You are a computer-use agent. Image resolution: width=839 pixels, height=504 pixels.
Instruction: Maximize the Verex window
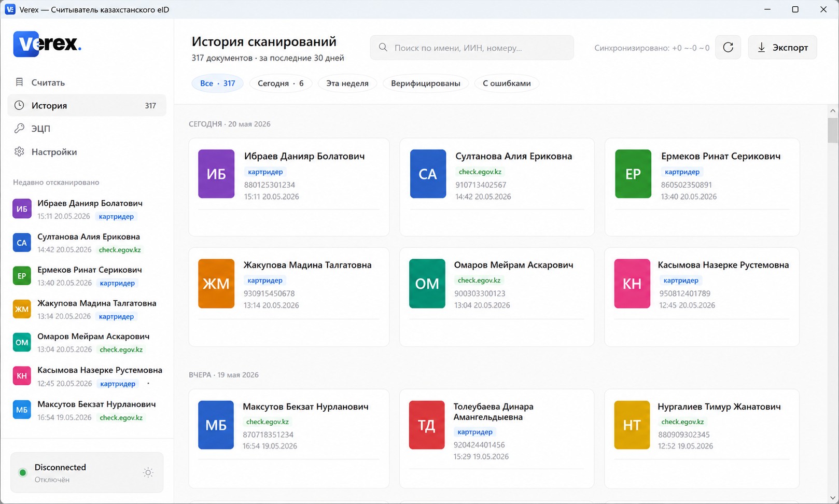click(795, 9)
